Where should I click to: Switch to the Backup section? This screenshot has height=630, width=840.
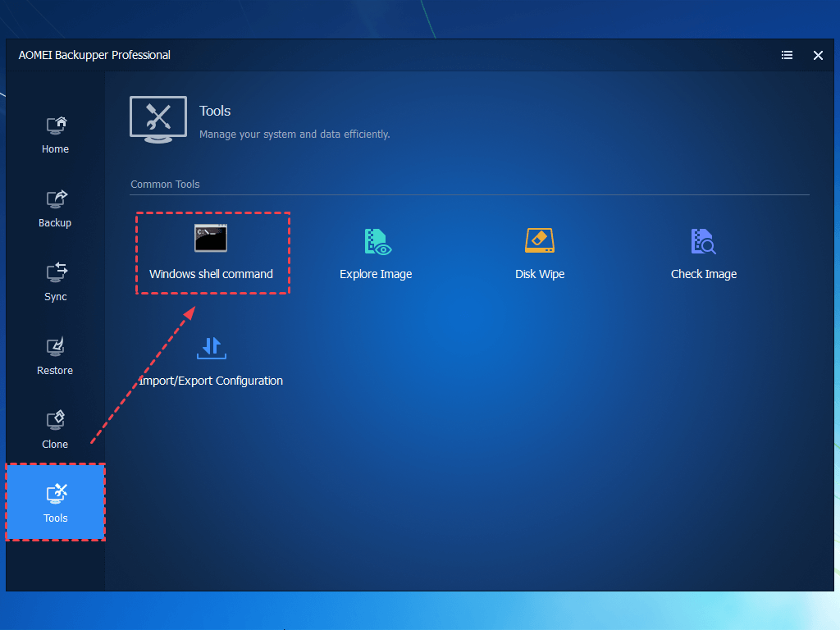coord(55,209)
